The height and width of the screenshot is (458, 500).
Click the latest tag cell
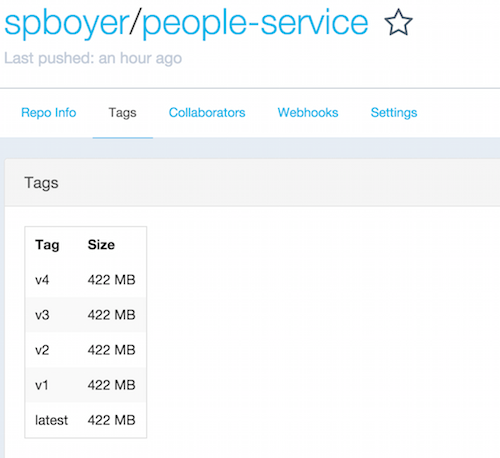tap(51, 420)
